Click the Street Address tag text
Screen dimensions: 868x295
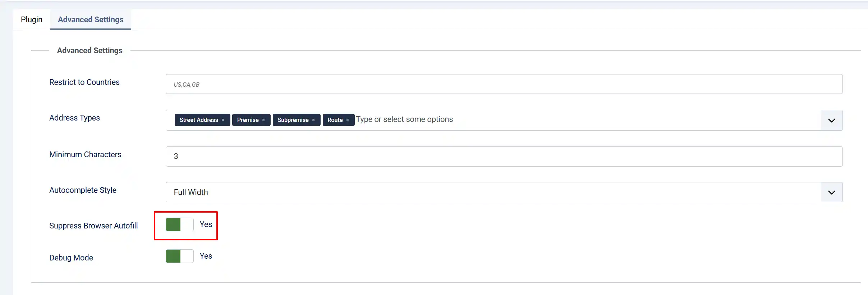[x=199, y=120]
